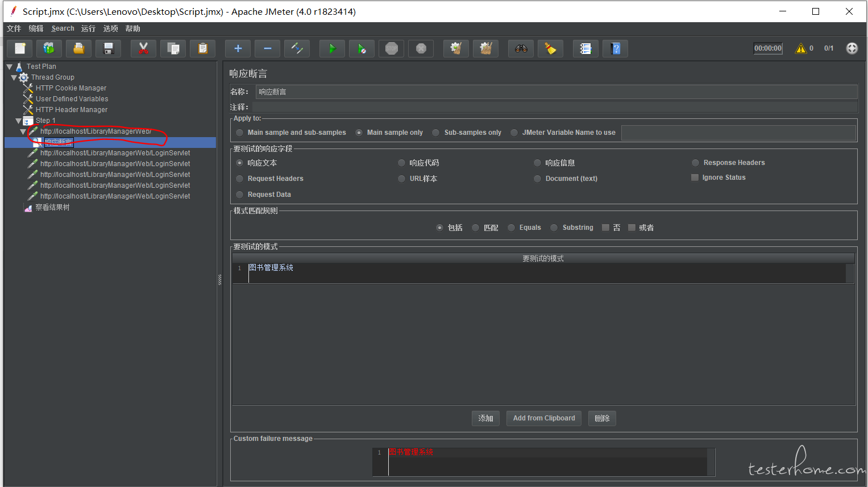Click the Open file folder icon
868x487 pixels.
point(79,48)
